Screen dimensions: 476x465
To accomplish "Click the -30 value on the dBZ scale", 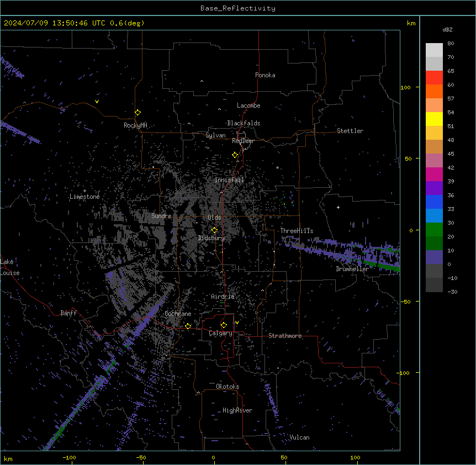I will pos(452,292).
